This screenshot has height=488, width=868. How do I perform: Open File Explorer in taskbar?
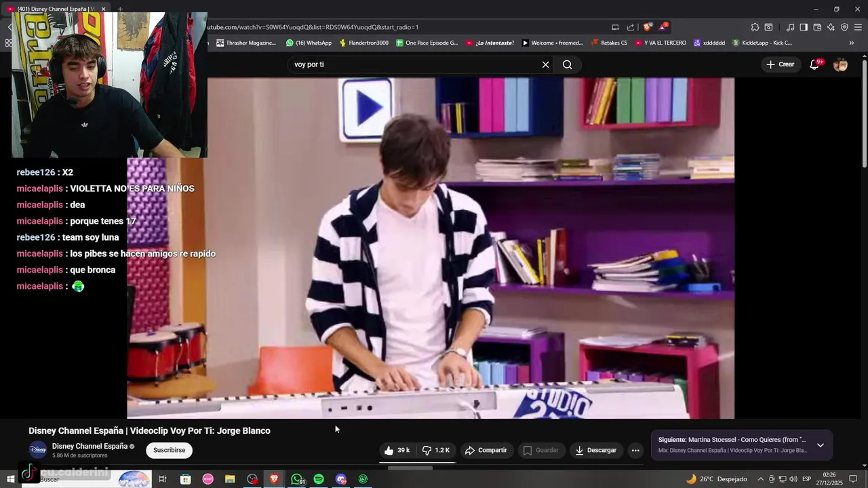(x=230, y=479)
